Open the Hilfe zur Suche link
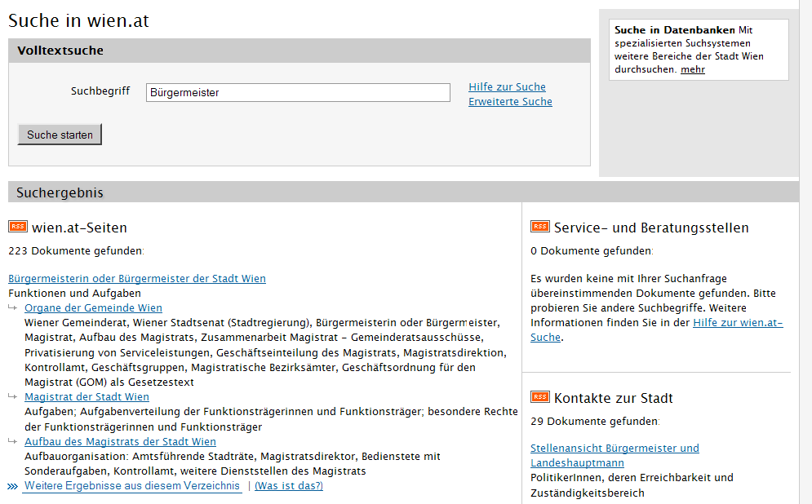The width and height of the screenshot is (812, 504). 507,87
